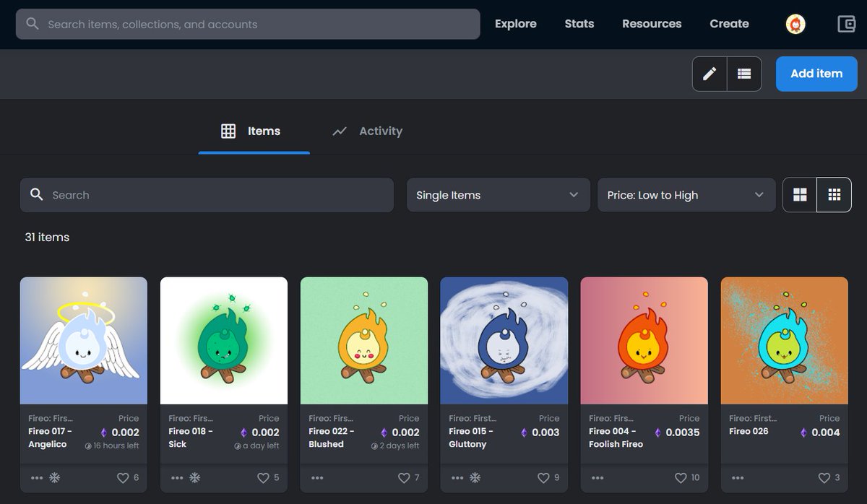Viewport: 867px width, 504px height.
Task: Select the Items tab
Action: (x=254, y=131)
